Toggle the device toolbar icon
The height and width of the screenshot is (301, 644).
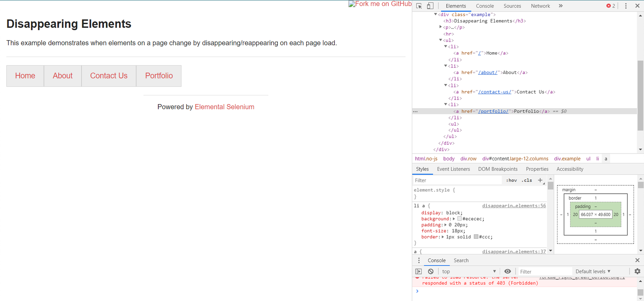[x=430, y=6]
